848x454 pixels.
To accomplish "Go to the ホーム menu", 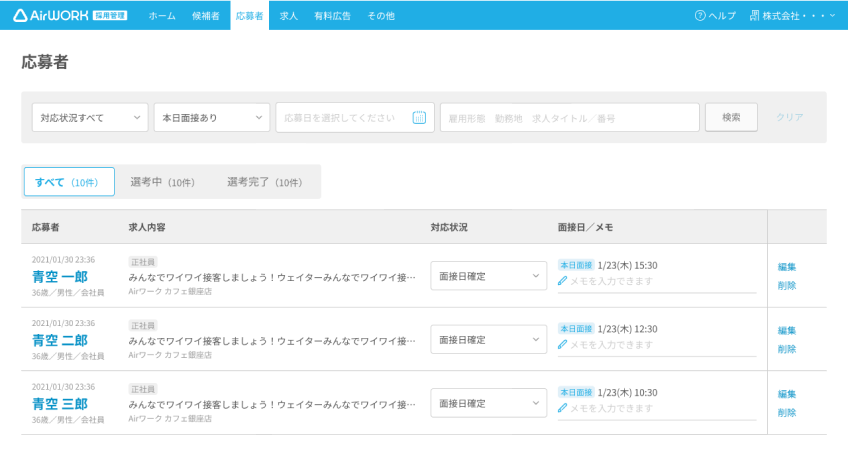I will [162, 16].
